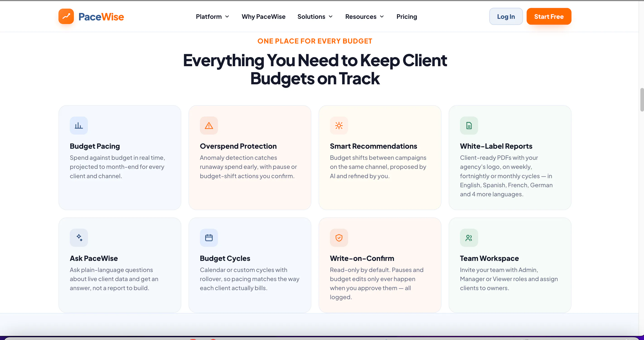This screenshot has height=340, width=644.
Task: Click the PaceWise wordmark text
Action: (x=101, y=17)
